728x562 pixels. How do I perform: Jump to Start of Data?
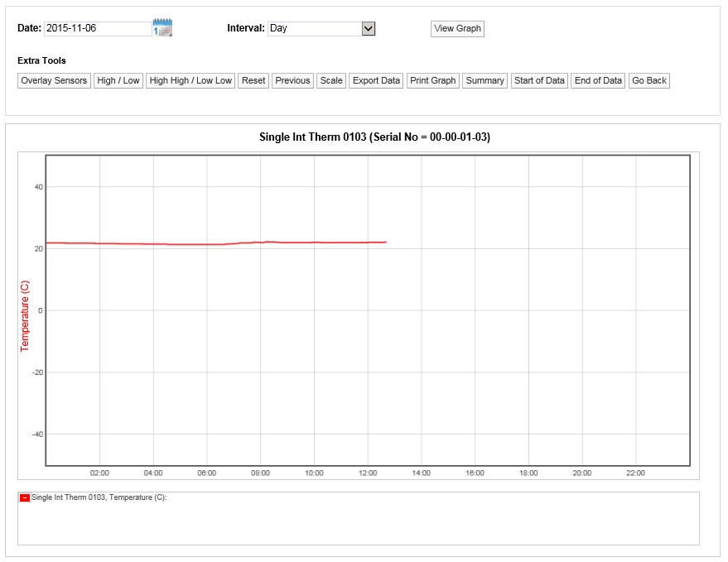pos(539,80)
